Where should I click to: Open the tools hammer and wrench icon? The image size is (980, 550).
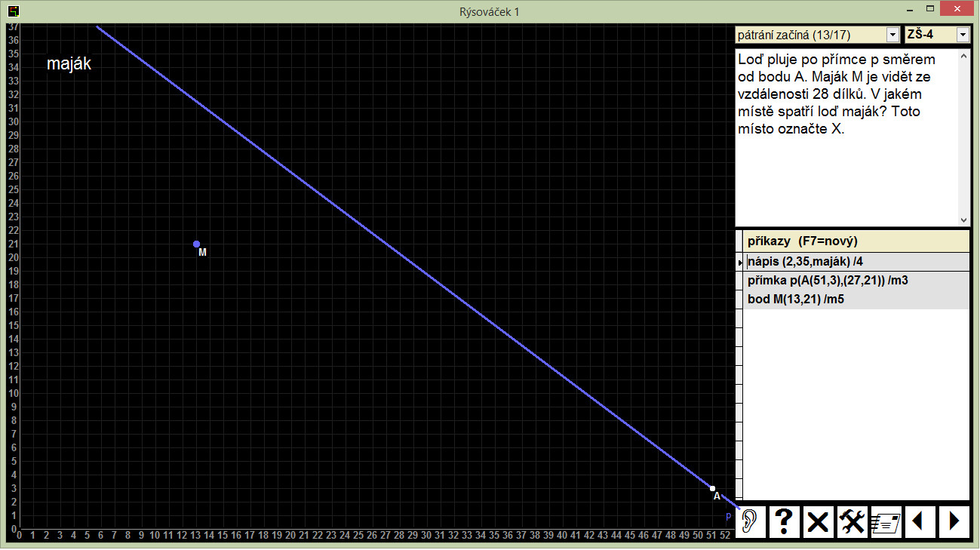click(x=853, y=521)
